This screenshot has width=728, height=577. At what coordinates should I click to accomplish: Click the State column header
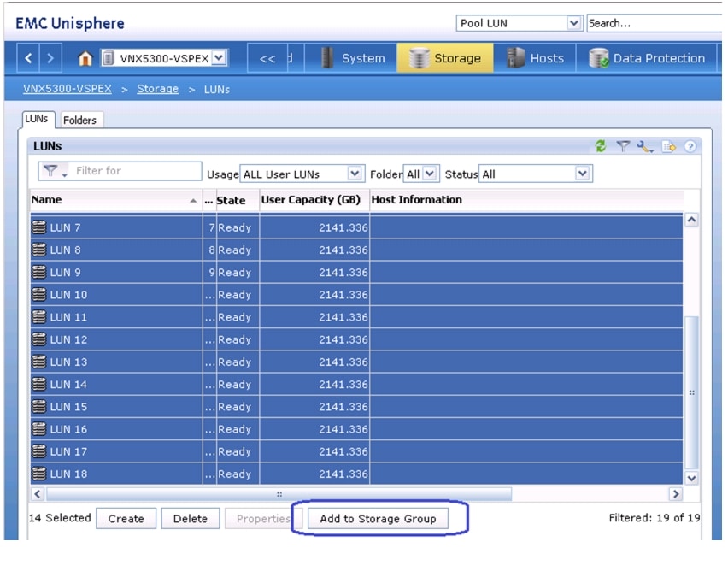238,200
